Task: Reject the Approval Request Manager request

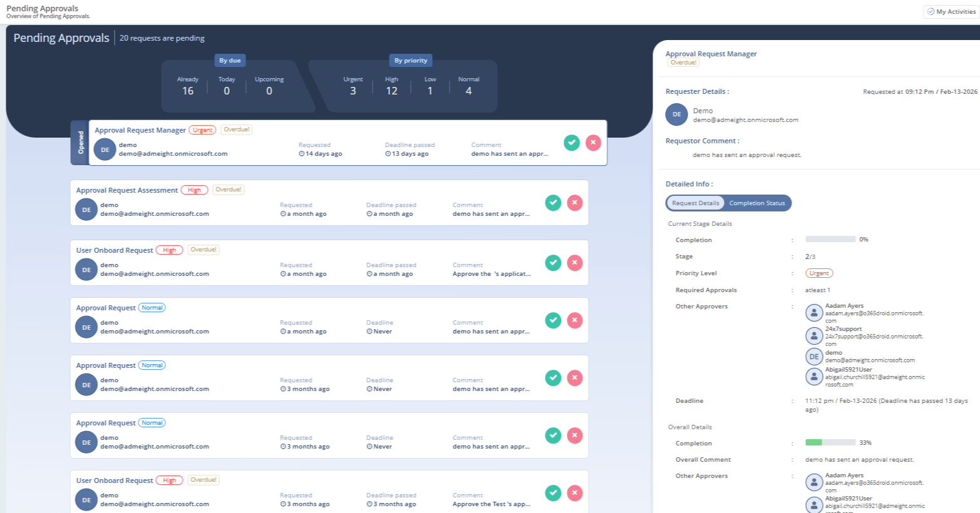Action: (x=592, y=143)
